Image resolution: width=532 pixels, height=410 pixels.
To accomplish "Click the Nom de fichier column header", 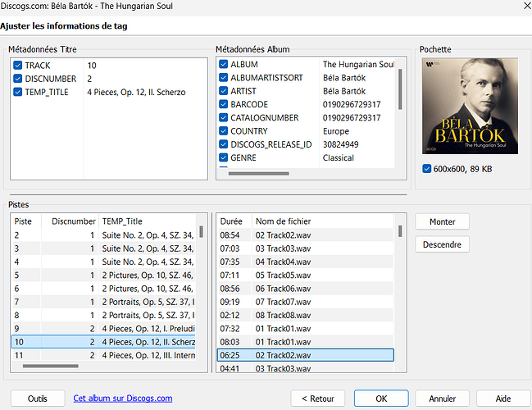I will tap(284, 221).
